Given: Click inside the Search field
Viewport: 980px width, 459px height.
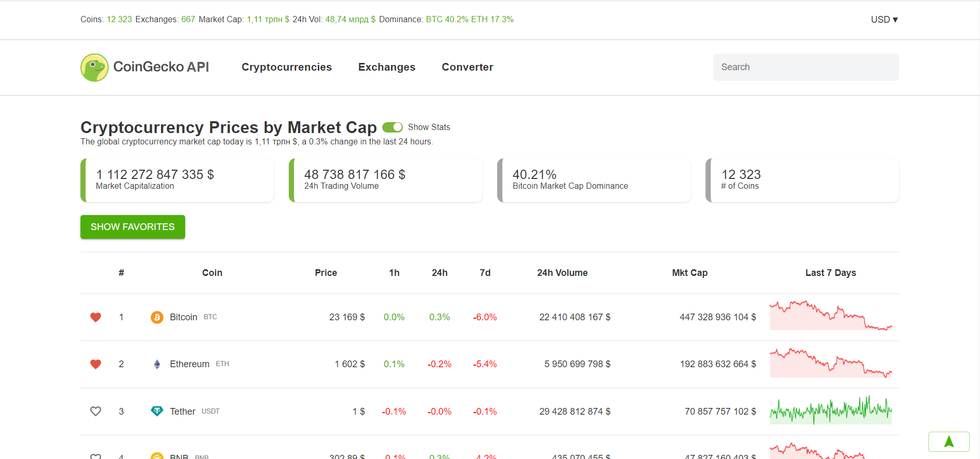Looking at the screenshot, I should [x=806, y=67].
